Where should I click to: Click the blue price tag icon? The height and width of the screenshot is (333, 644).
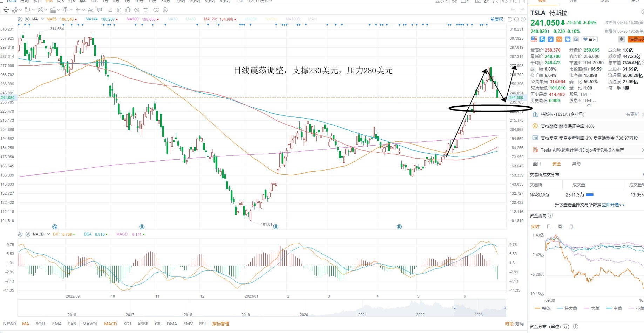tap(568, 39)
